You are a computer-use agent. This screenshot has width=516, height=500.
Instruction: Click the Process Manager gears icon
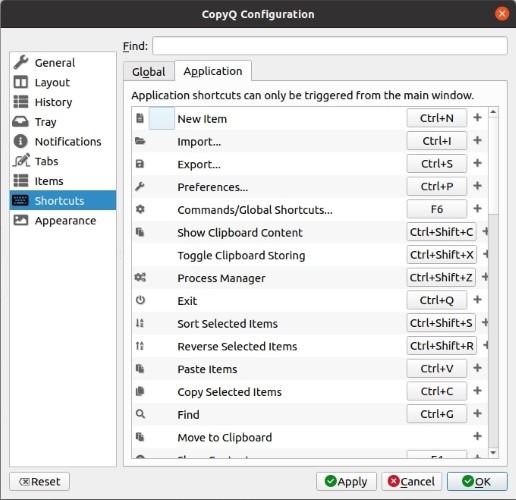coord(140,277)
